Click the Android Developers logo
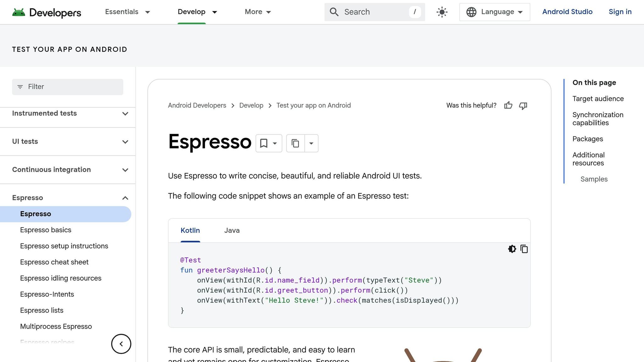Image resolution: width=644 pixels, height=362 pixels. [47, 12]
